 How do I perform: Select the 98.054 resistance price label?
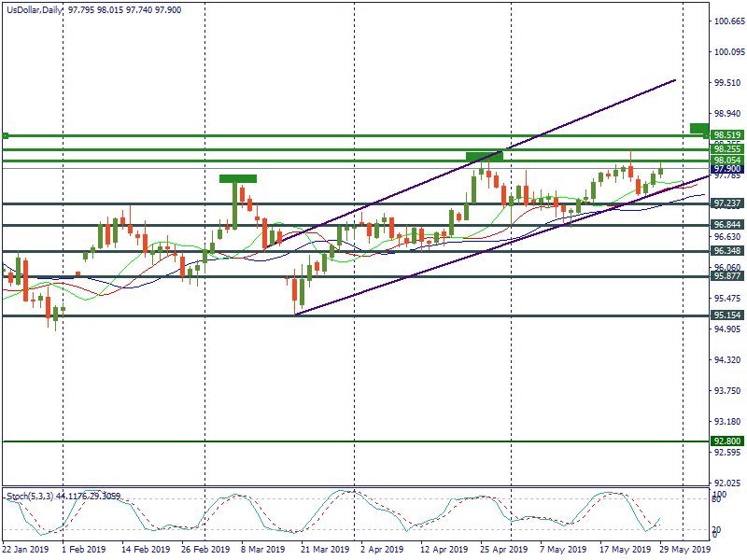(x=726, y=161)
